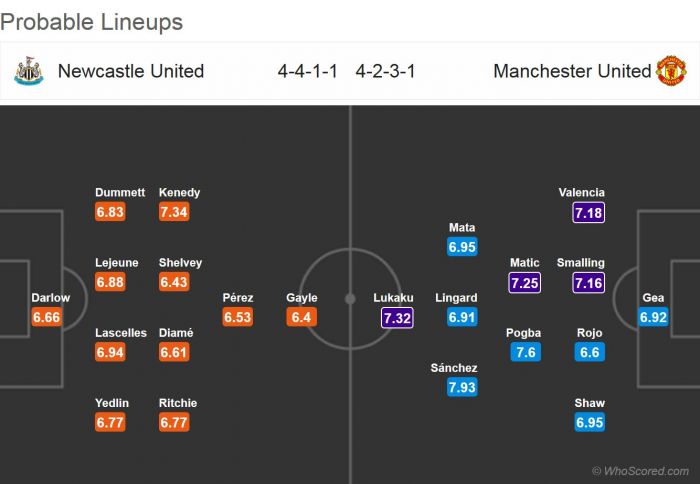Click Gea's 6.92 goalkeeper rating
The width and height of the screenshot is (700, 484).
(653, 317)
